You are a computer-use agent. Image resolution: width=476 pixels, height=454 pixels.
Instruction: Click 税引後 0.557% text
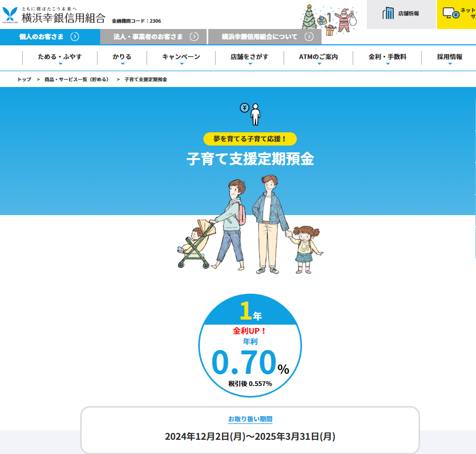(x=250, y=384)
